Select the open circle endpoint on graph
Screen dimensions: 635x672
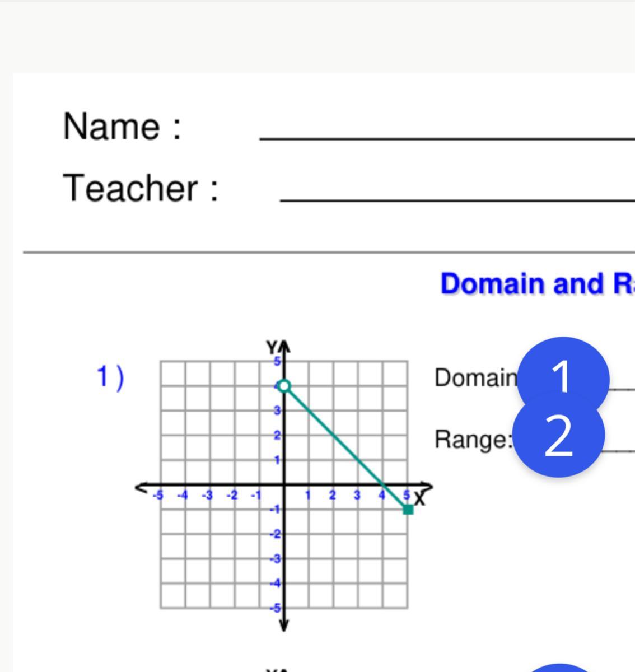pyautogui.click(x=284, y=386)
